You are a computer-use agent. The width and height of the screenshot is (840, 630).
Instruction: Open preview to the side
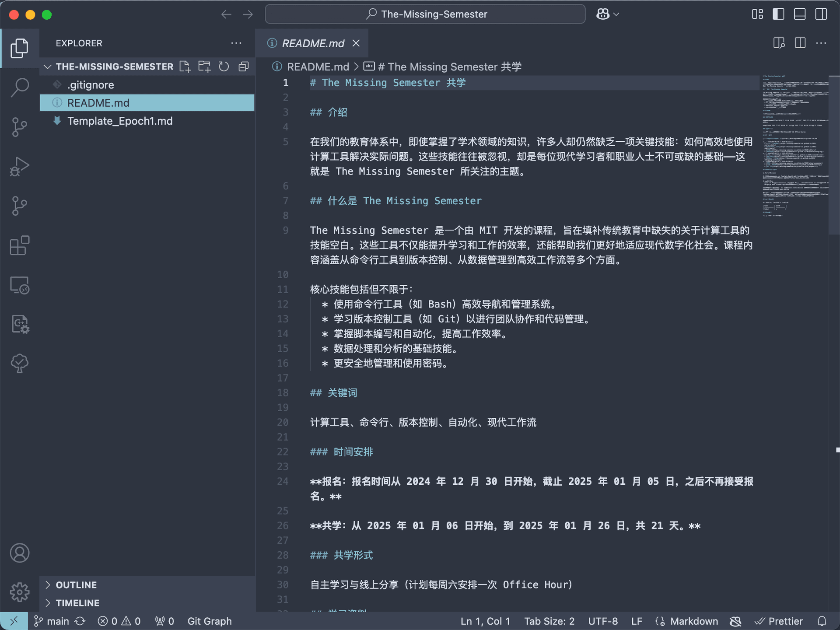[x=779, y=43]
